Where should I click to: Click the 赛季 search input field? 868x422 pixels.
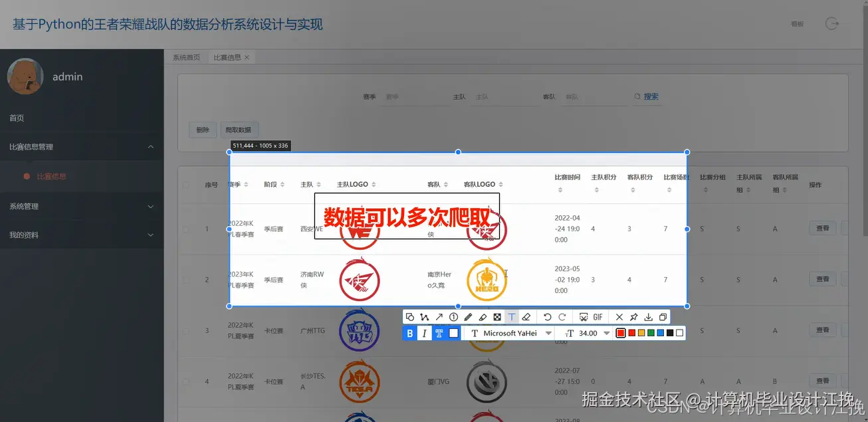415,97
